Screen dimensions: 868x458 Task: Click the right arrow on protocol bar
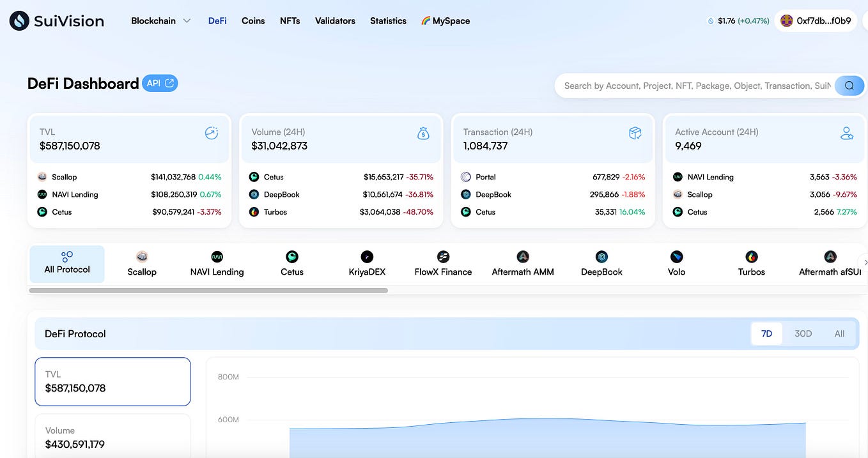865,262
